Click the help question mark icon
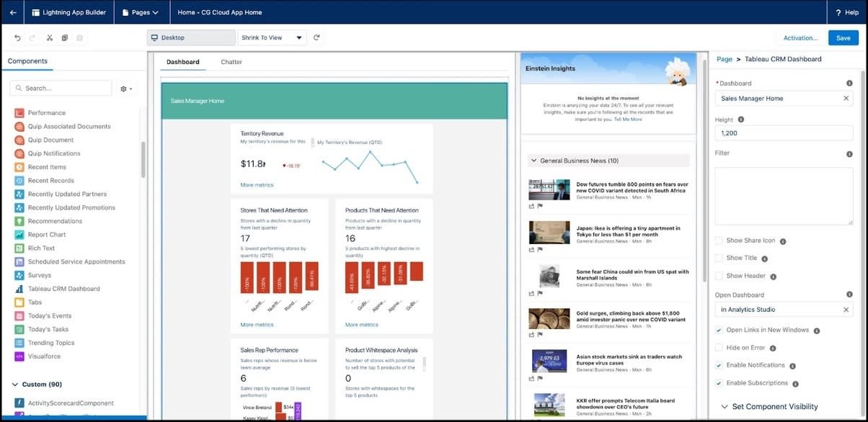Screen dimensions: 868x422 pos(837,12)
